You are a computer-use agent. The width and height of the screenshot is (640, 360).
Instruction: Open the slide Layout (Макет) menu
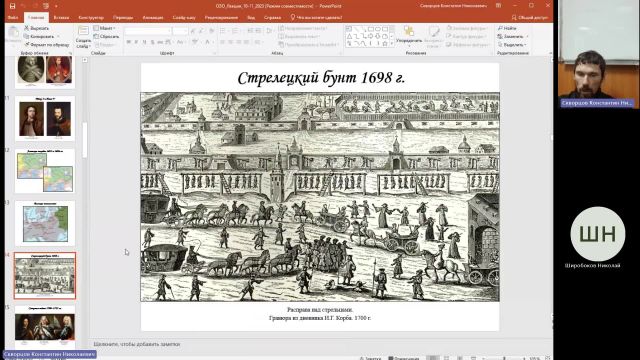point(104,28)
